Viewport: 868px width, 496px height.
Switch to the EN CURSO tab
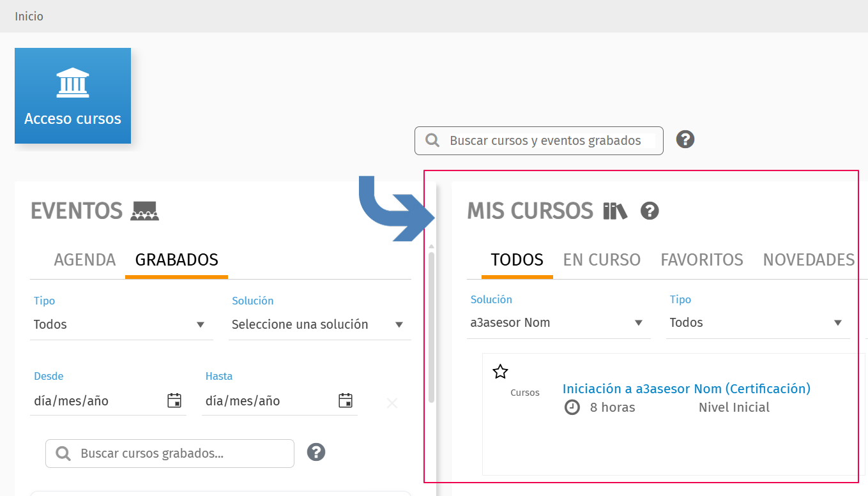coord(602,260)
